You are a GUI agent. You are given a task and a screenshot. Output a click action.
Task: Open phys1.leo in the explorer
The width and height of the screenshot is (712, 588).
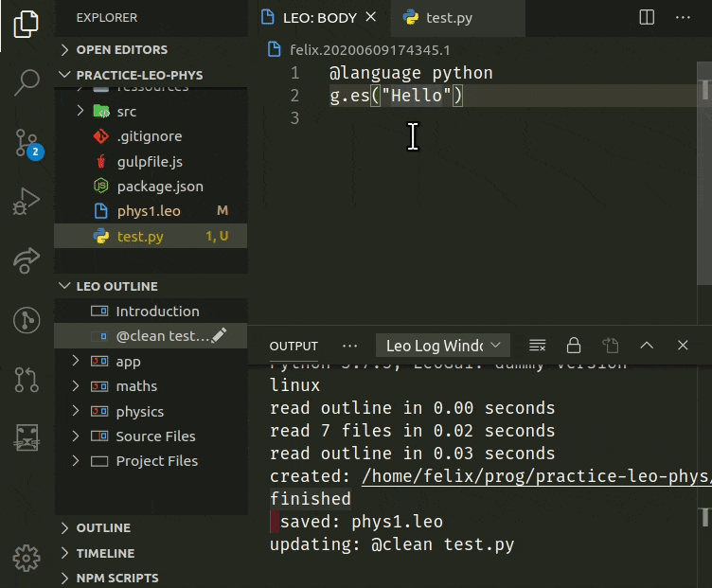tap(151, 211)
